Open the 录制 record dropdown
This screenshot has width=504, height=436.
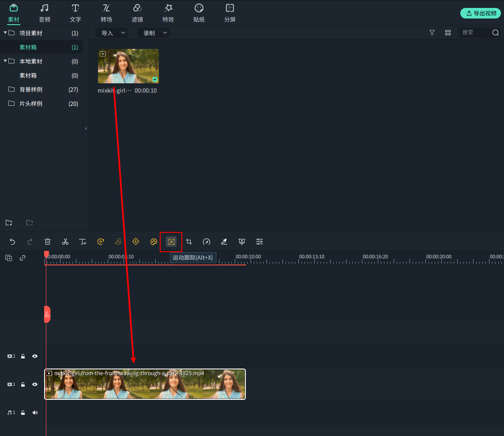pos(154,33)
